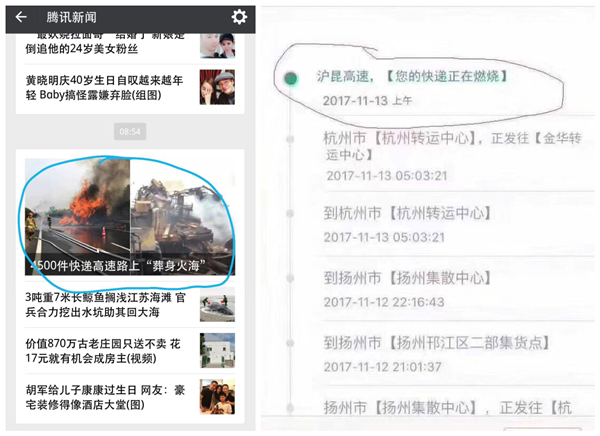Tap the 胡军 family photo thumbnail
The image size is (600, 436).
[217, 397]
